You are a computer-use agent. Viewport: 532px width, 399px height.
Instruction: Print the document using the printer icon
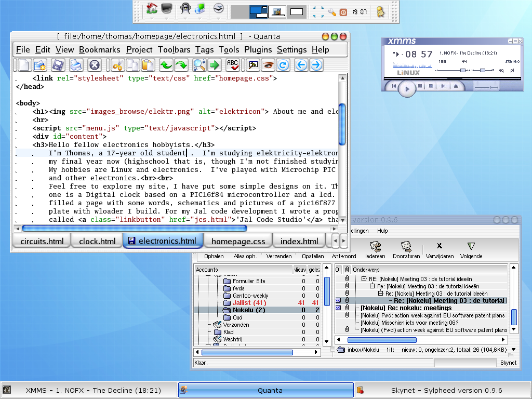[x=76, y=65]
